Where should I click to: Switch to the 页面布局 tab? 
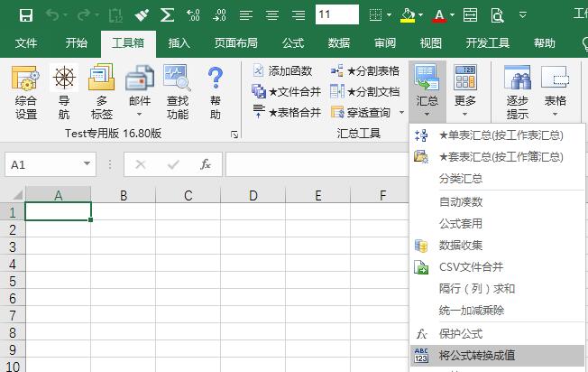pos(235,42)
